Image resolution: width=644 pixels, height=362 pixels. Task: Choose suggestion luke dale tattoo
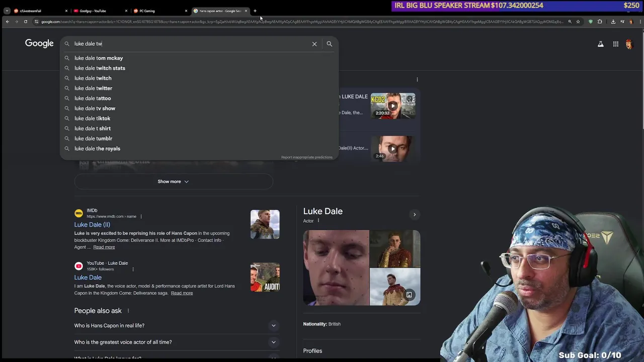coord(199,98)
